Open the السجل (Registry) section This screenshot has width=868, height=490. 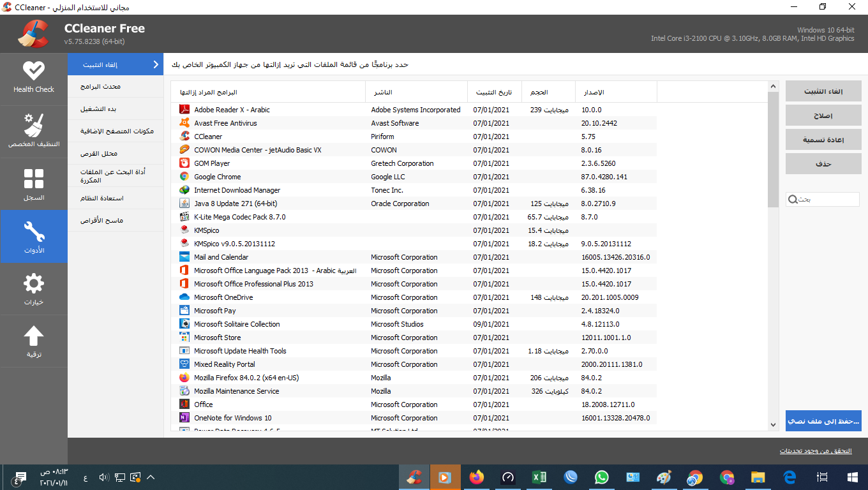tap(34, 184)
